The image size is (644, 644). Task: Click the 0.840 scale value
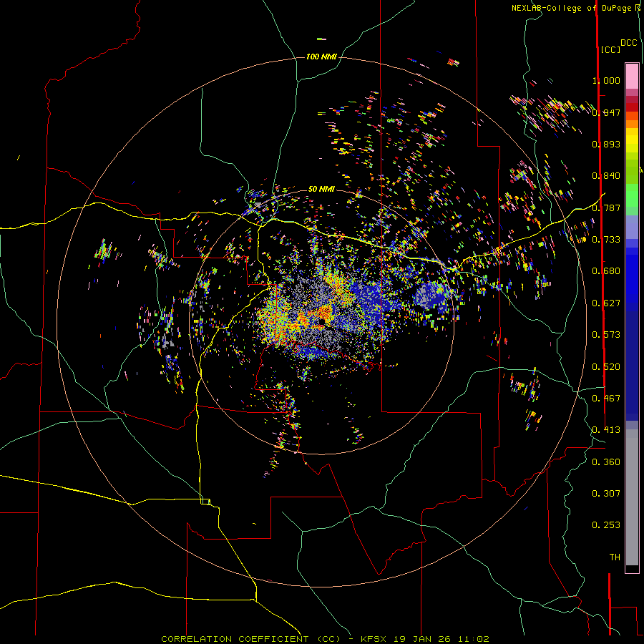click(x=606, y=176)
